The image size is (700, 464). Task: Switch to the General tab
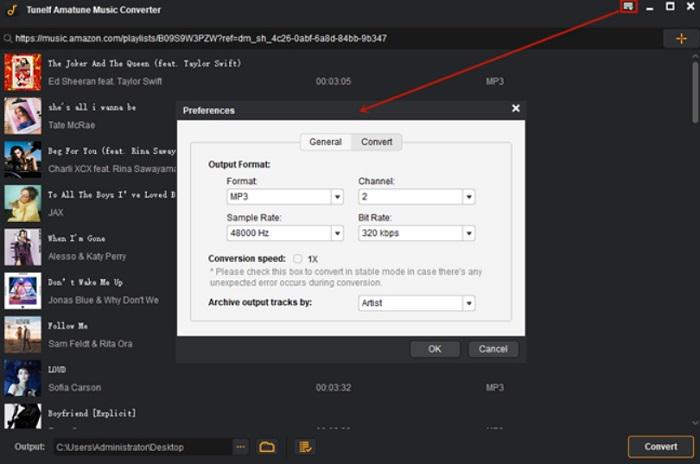[325, 142]
